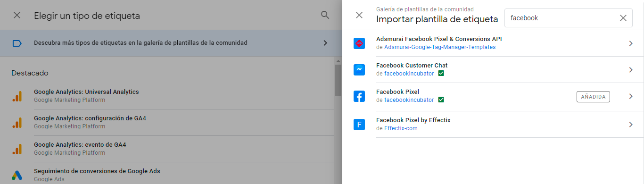Viewport: 644px width, 184px height.
Task: Expand the Facebook Pixel row chevron
Action: coord(631,96)
